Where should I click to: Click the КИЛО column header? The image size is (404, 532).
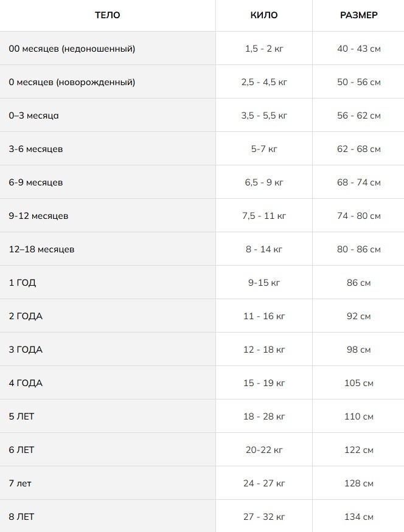264,15
